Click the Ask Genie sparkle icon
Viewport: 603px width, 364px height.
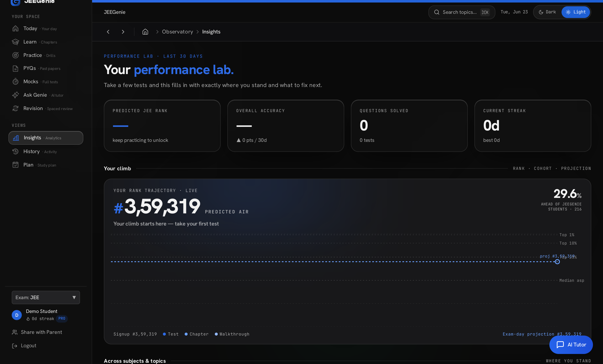point(15,95)
